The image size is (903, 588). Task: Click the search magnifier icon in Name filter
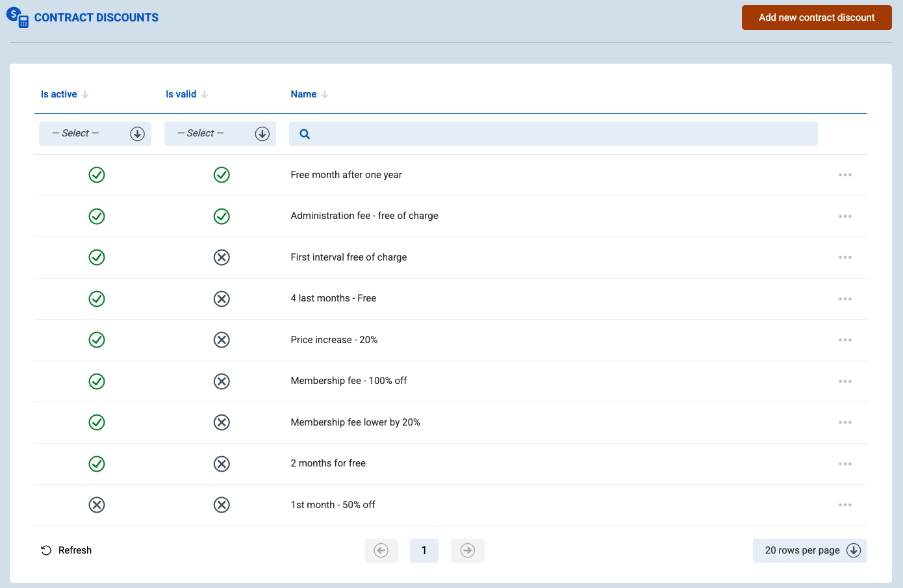point(305,134)
